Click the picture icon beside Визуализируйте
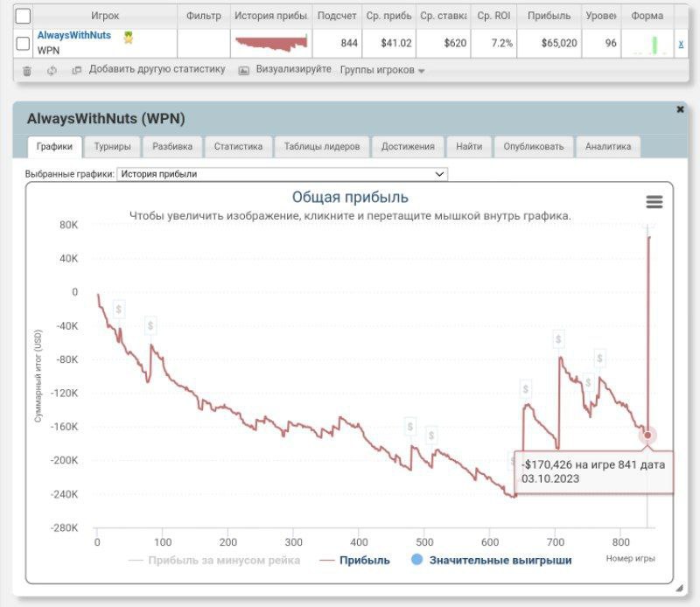700x607 pixels. (x=244, y=70)
